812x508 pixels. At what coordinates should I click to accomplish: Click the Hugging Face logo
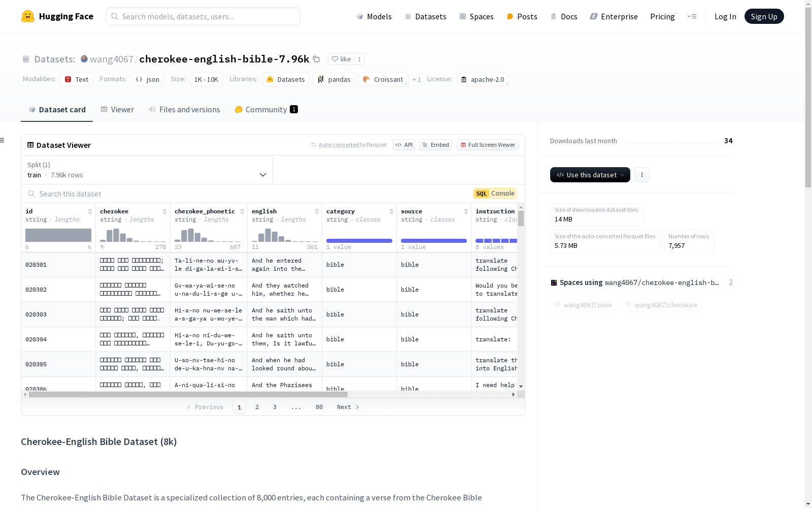(x=57, y=16)
